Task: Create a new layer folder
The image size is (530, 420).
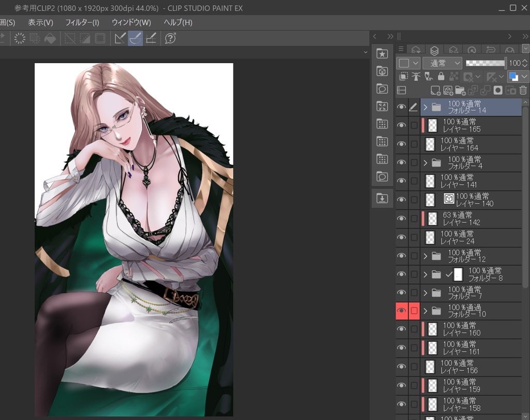Action: 460,90
